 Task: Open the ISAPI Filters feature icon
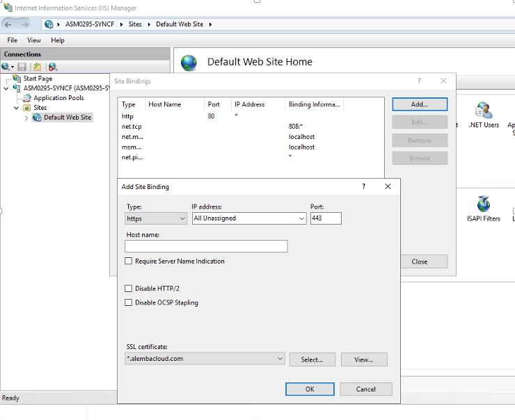point(483,204)
